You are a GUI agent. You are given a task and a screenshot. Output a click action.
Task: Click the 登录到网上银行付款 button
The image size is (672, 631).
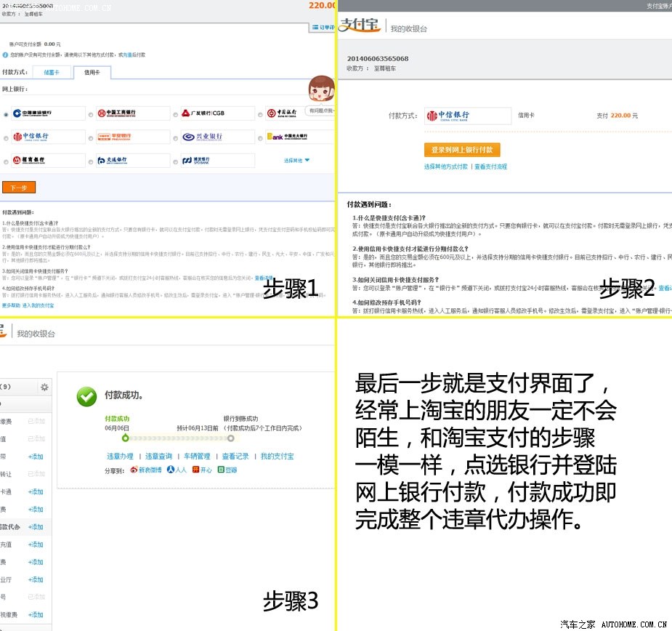462,150
